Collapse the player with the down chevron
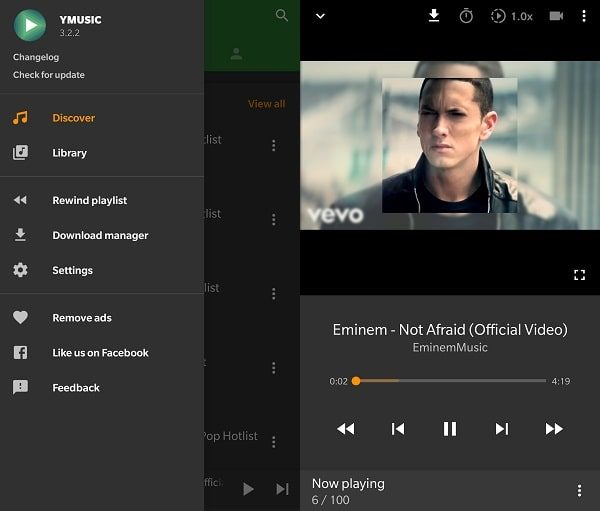Screen dimensions: 600x511 [x=320, y=16]
